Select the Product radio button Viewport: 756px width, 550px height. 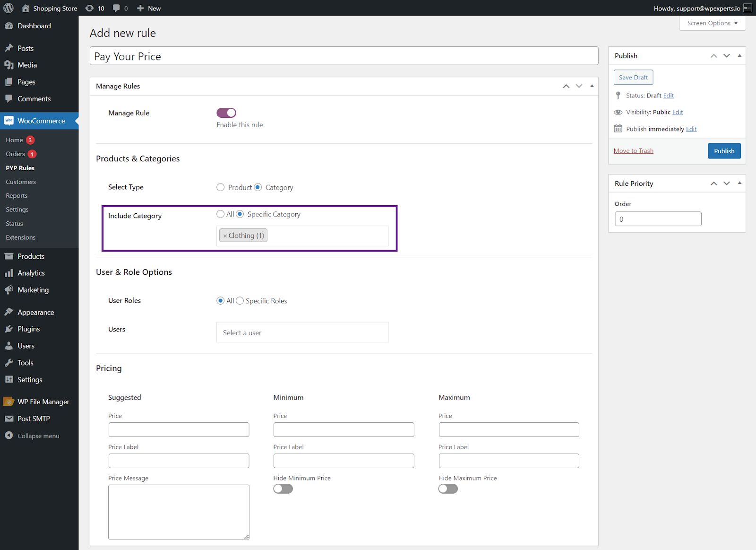tap(221, 187)
